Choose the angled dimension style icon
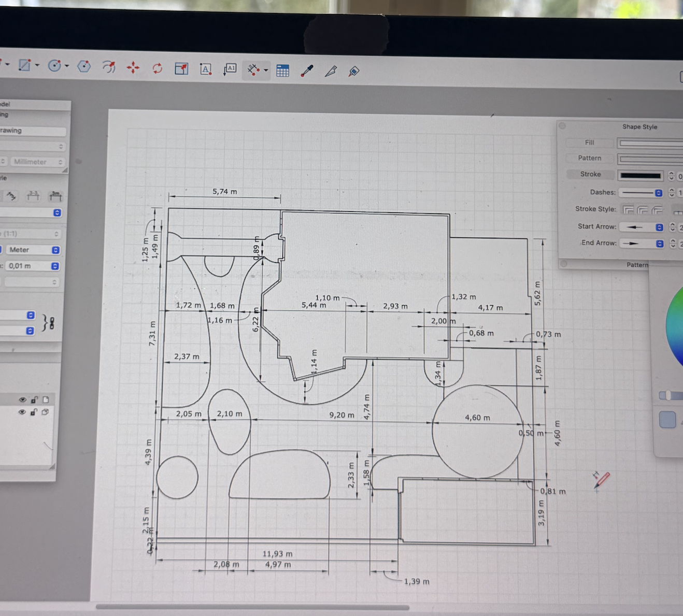 pos(11,196)
